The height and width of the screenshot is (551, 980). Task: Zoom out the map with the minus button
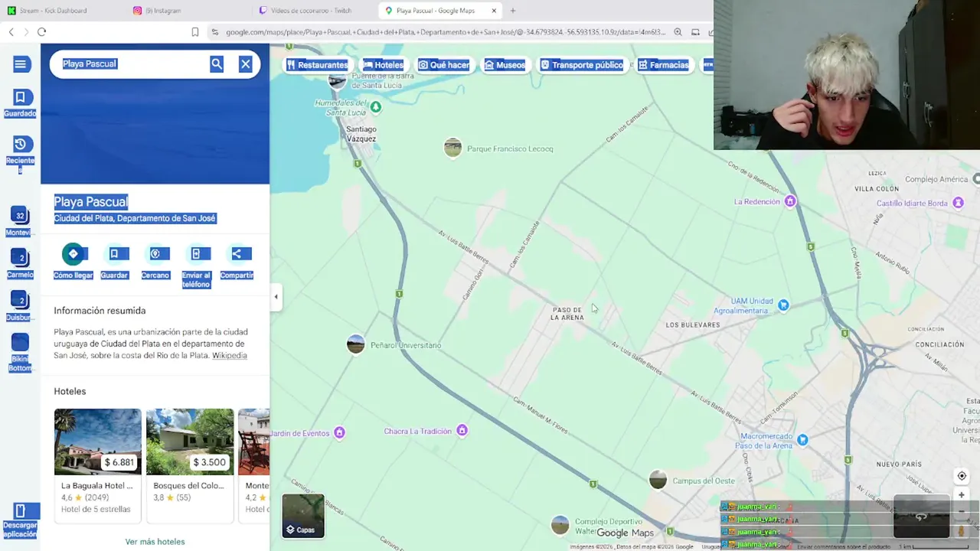pos(962,511)
